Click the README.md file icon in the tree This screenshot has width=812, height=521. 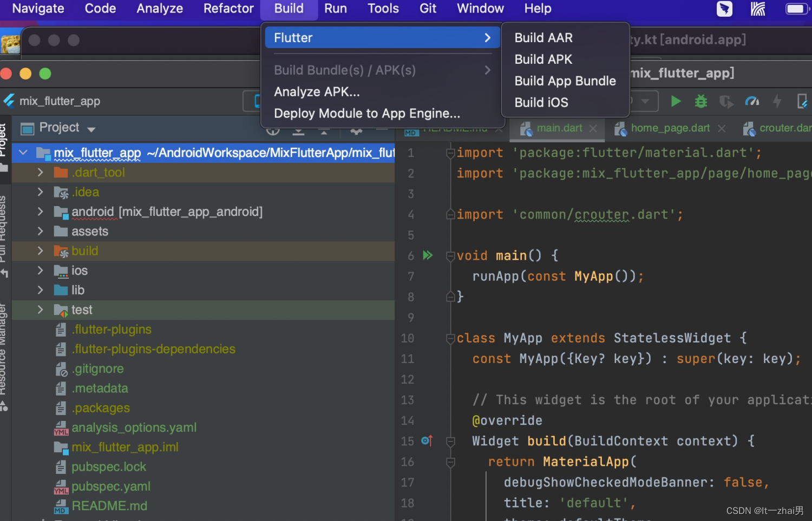pos(61,506)
